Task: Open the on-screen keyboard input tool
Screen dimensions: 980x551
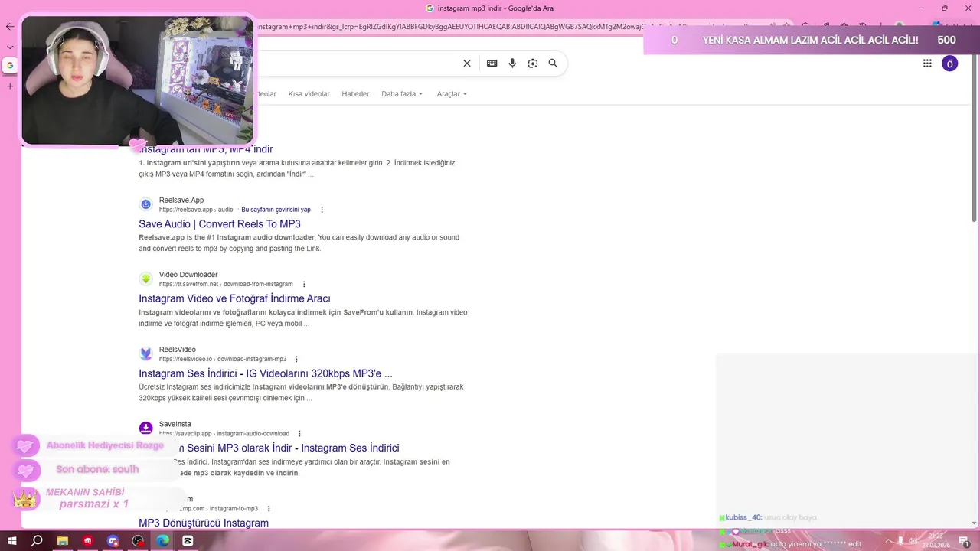Action: pos(492,64)
